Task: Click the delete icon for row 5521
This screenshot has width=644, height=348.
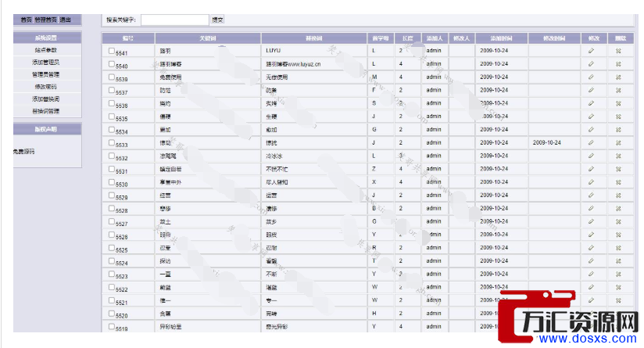Action: pyautogui.click(x=618, y=301)
